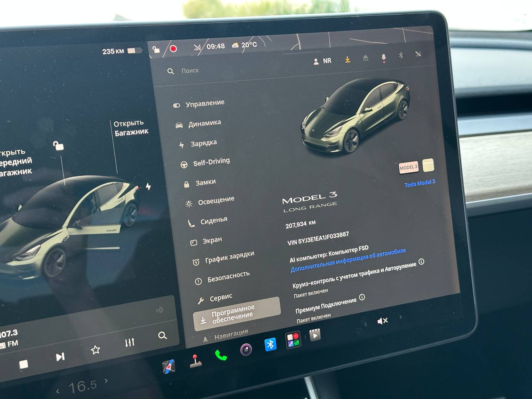
Task: Tap the top bar lock icon
Action: 156,49
